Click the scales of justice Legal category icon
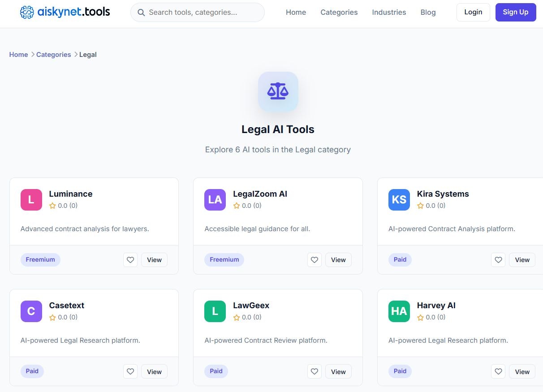The height and width of the screenshot is (392, 543). [278, 91]
